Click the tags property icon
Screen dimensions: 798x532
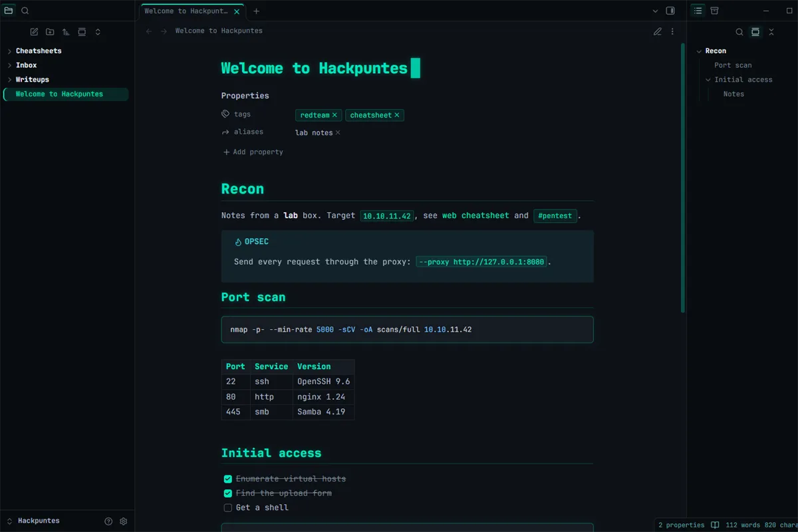point(225,114)
